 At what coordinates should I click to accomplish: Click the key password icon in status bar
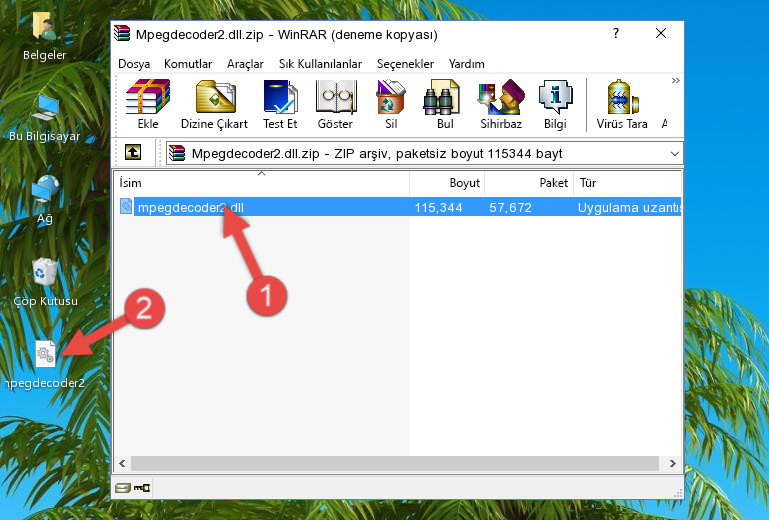pyautogui.click(x=142, y=488)
